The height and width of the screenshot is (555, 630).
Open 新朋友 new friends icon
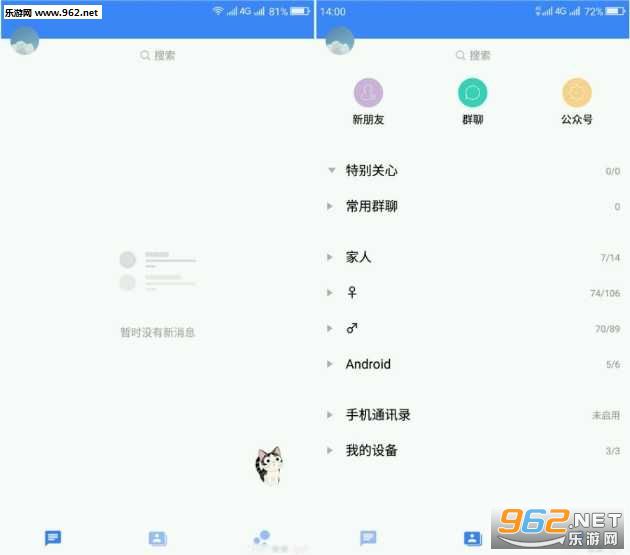point(368,93)
